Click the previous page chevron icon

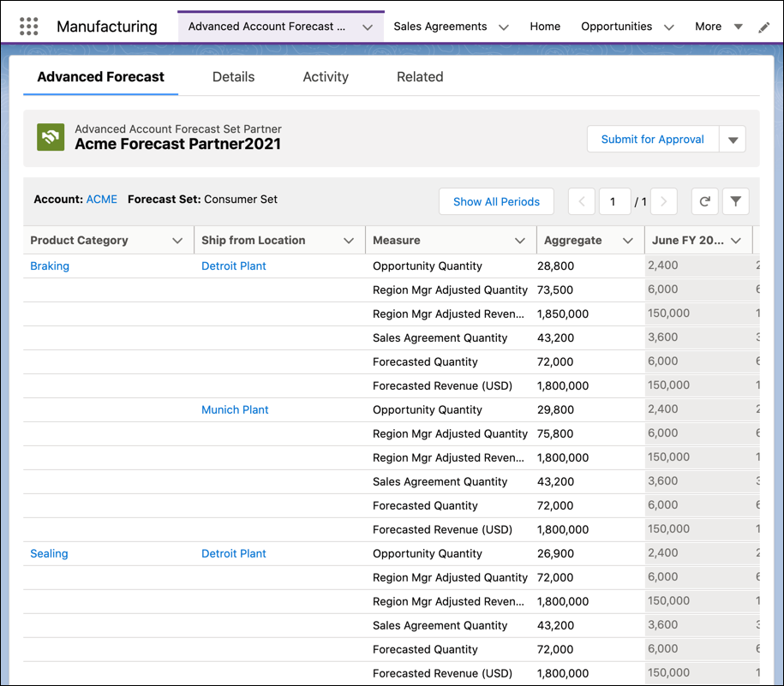[582, 201]
